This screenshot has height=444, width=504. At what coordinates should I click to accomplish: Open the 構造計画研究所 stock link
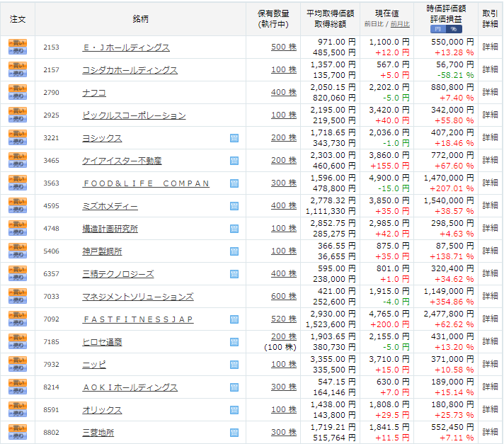coord(110,229)
